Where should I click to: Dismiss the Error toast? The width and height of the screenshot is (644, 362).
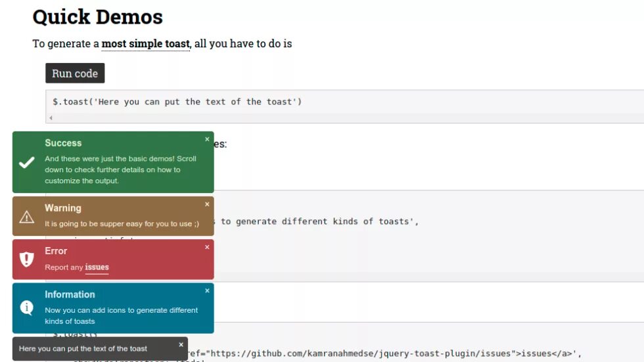tap(207, 247)
